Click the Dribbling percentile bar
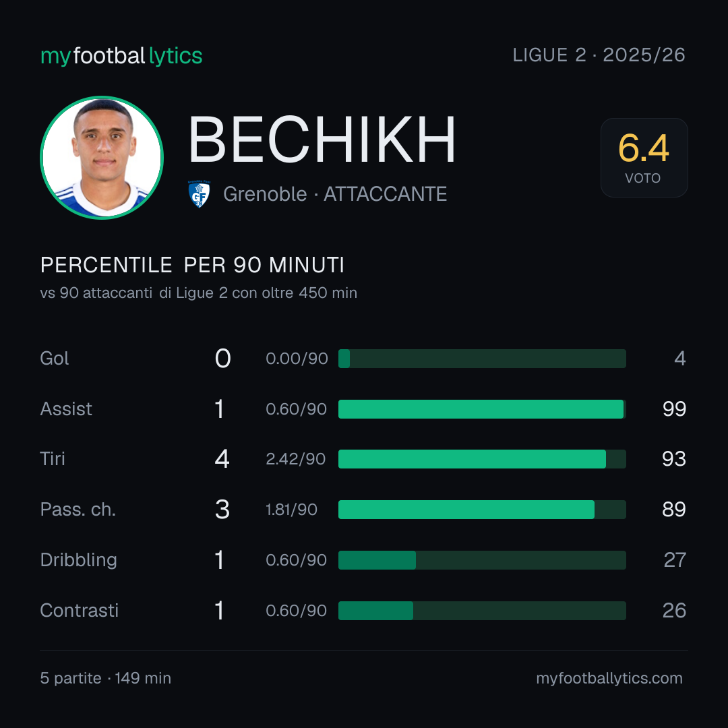Screen dimensions: 728x728 click(x=482, y=560)
